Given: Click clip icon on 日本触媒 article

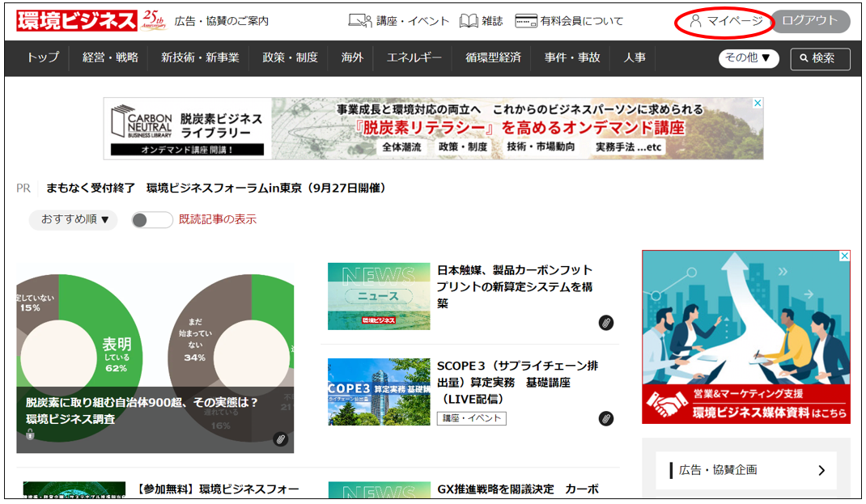Looking at the screenshot, I should [606, 323].
